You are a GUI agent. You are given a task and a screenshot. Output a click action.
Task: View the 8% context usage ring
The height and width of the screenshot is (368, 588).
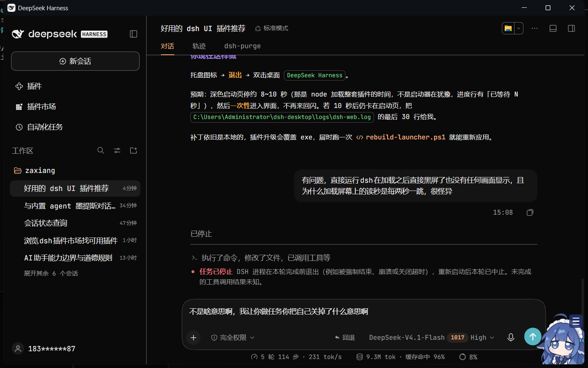point(468,357)
